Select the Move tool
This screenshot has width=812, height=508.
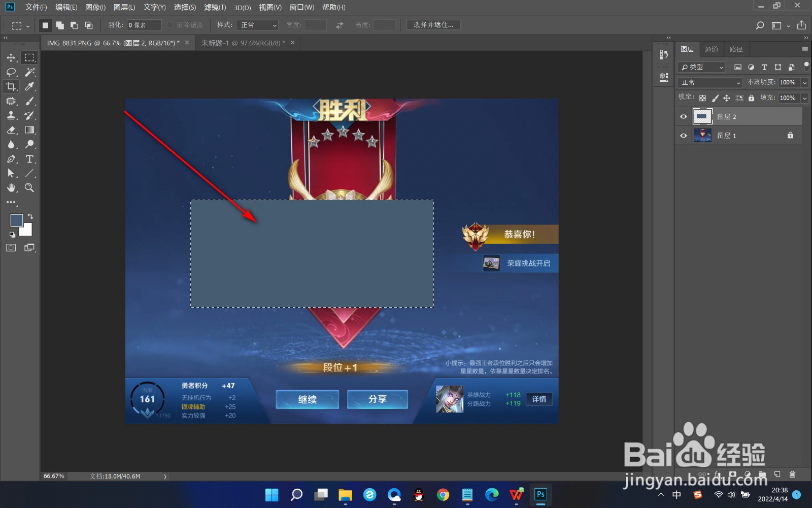(x=11, y=57)
